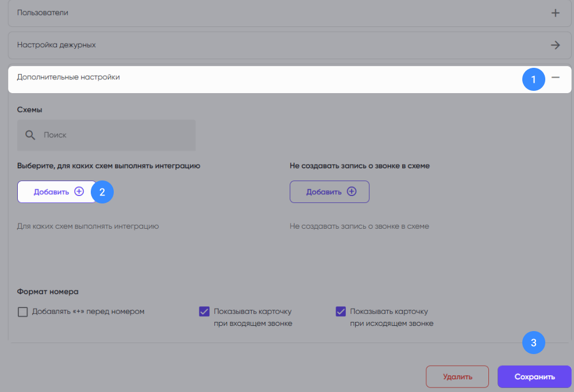Uncheck Показывать карточку при исходящем звонке

tap(341, 312)
